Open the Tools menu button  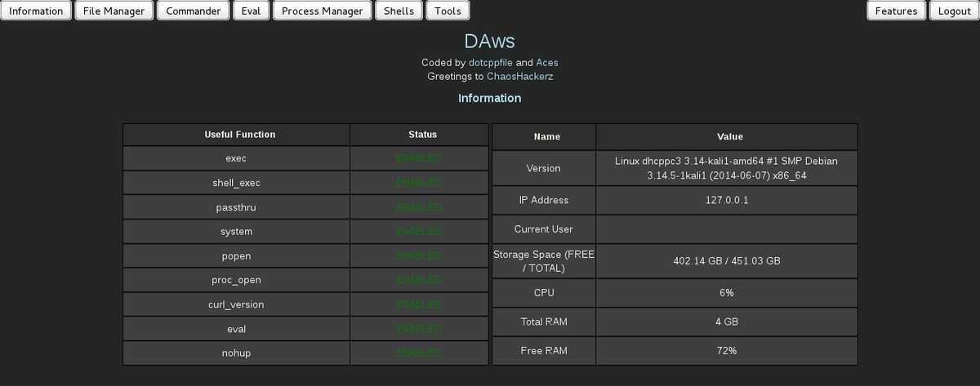pyautogui.click(x=448, y=11)
